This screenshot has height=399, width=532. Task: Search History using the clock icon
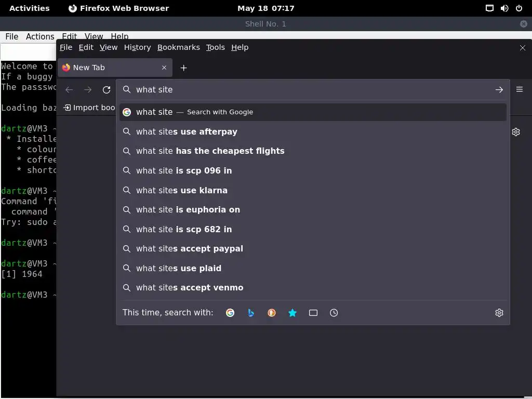[334, 312]
